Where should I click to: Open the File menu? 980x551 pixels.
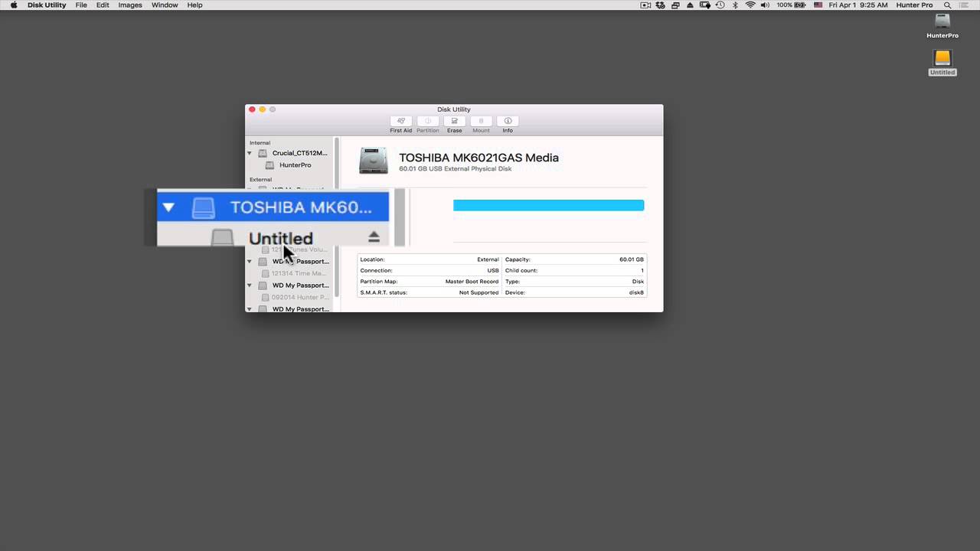(81, 5)
